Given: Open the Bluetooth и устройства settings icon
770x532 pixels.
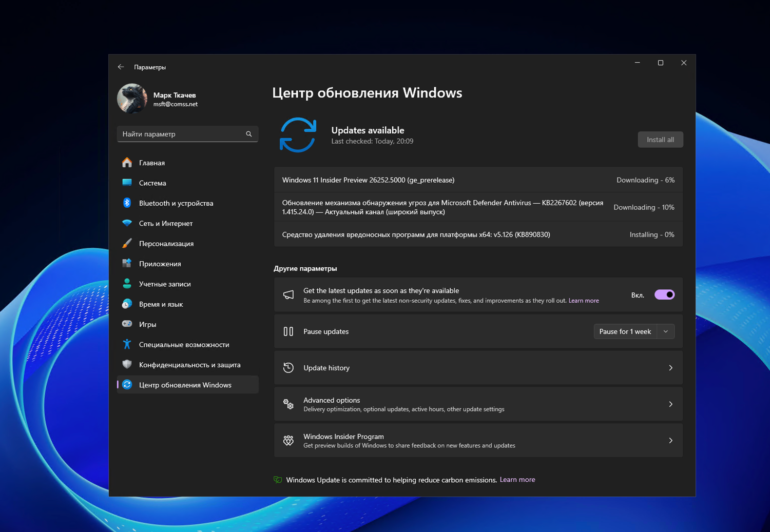Looking at the screenshot, I should 127,203.
